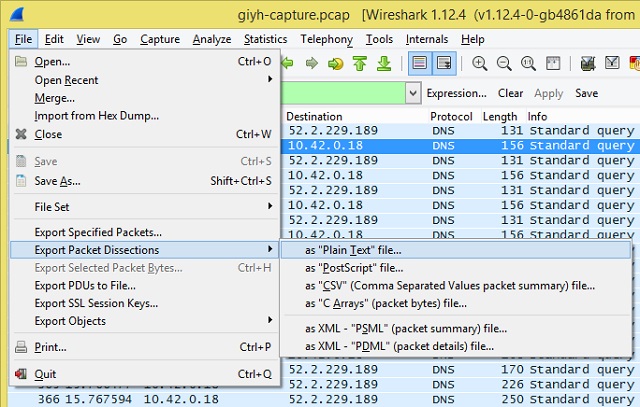Reset zoom to normal size icon
Image resolution: width=640 pixels, height=407 pixels.
[x=528, y=63]
